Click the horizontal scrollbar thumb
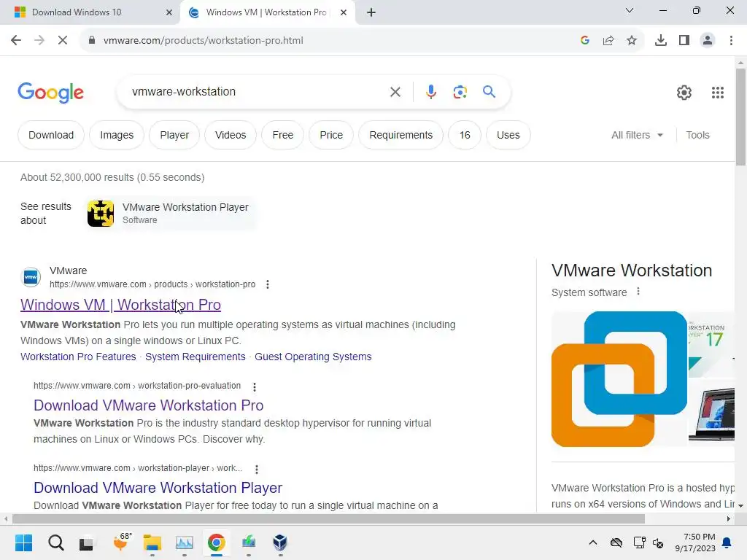The height and width of the screenshot is (560, 747). [328, 519]
